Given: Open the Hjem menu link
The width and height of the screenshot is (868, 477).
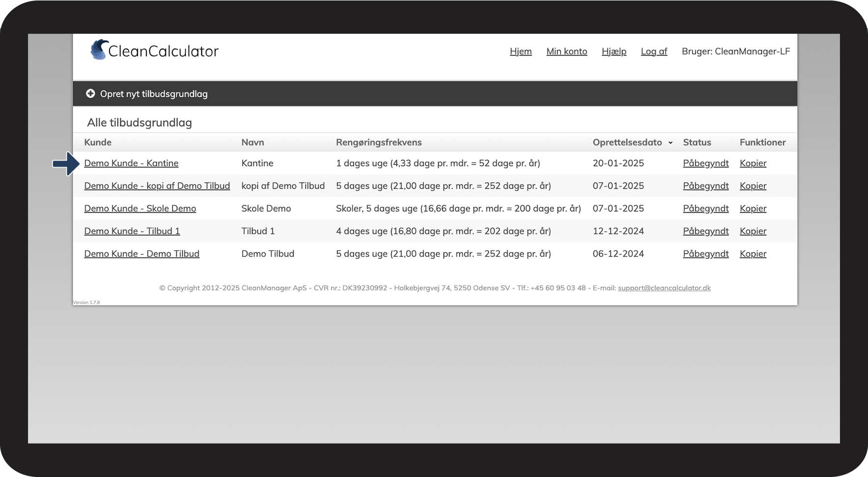Looking at the screenshot, I should coord(521,51).
